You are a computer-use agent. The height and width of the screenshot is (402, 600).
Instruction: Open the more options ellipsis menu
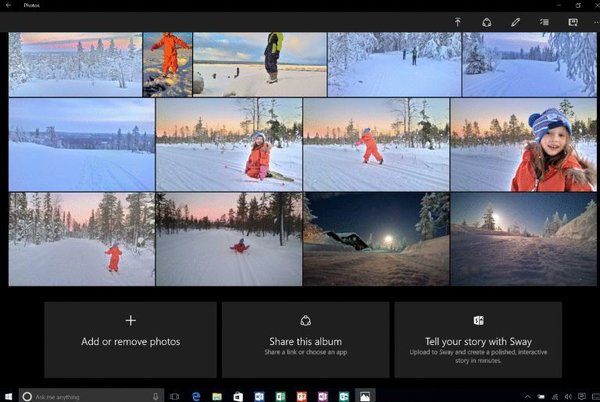point(595,21)
